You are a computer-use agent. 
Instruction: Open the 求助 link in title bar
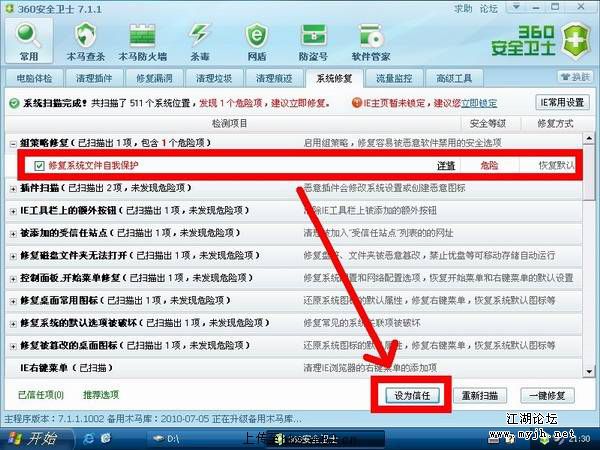[463, 8]
